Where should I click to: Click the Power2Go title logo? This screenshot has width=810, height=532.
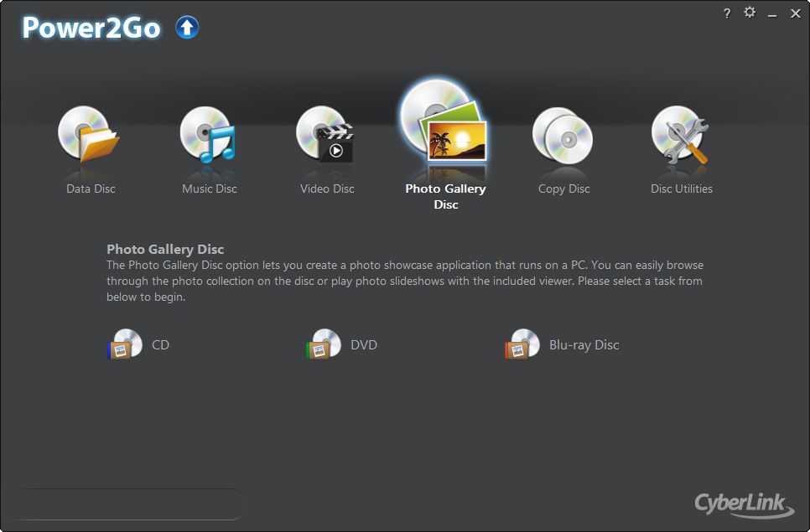point(91,28)
